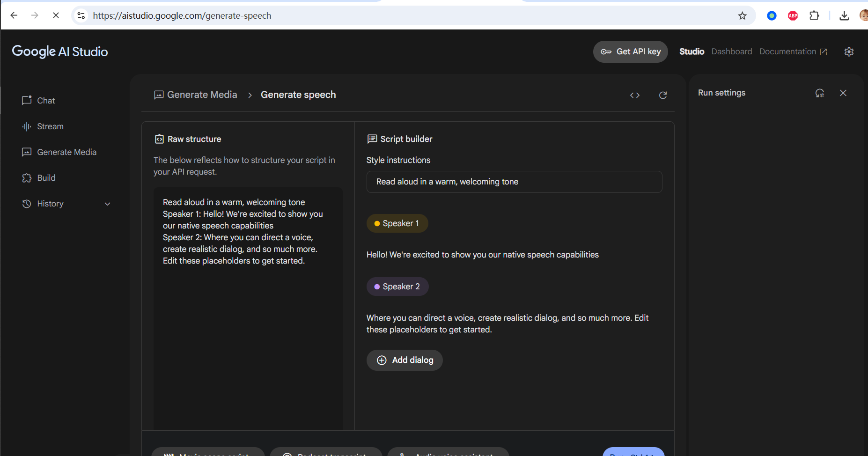Open the Get code icon
The width and height of the screenshot is (868, 456).
point(634,95)
